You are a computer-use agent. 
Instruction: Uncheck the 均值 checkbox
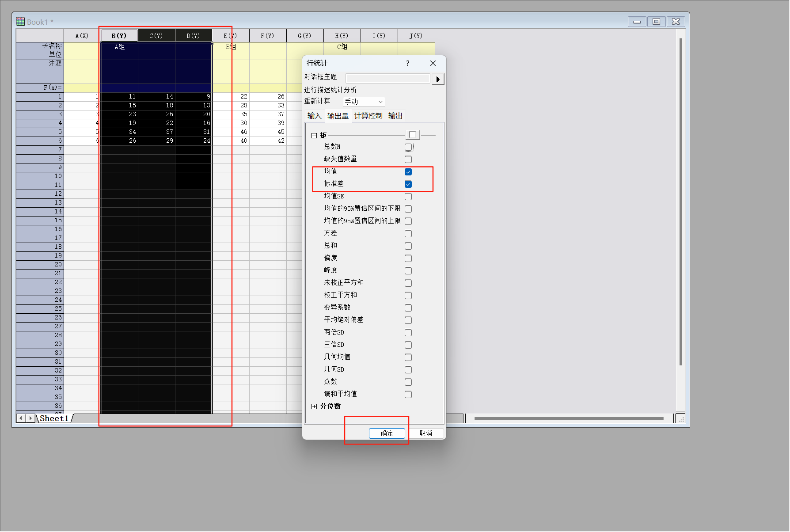coord(408,172)
